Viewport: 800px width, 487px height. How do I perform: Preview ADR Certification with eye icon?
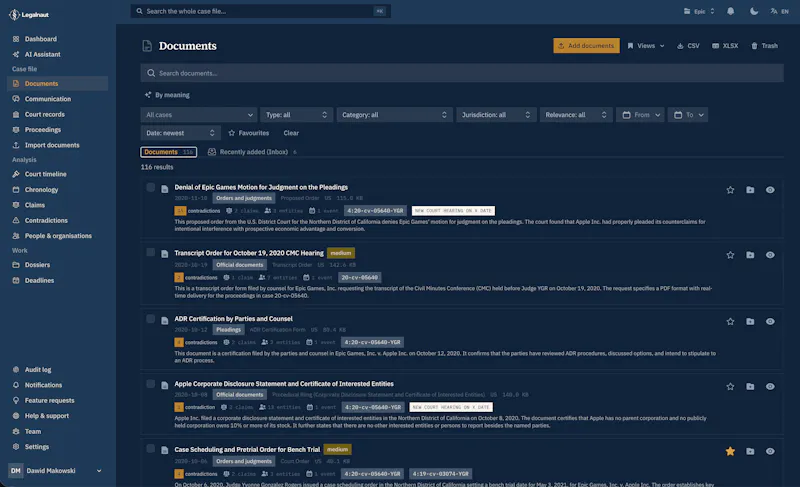(x=770, y=321)
